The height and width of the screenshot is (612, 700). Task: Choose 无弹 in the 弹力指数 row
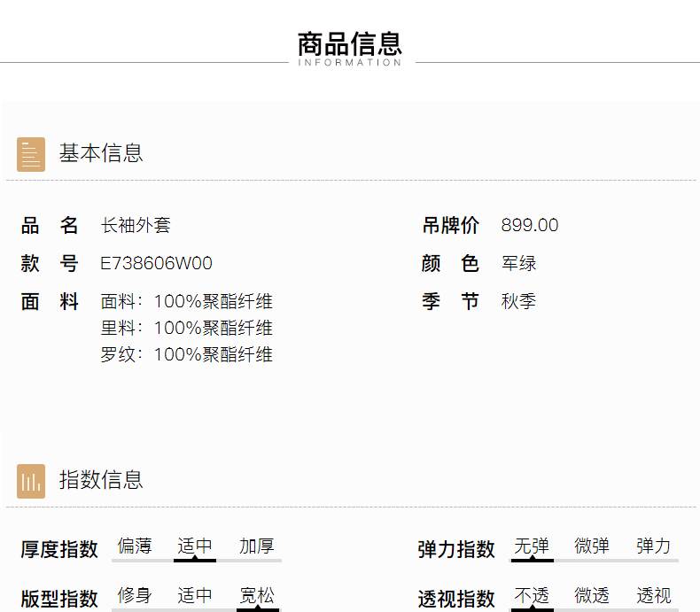pos(532,546)
